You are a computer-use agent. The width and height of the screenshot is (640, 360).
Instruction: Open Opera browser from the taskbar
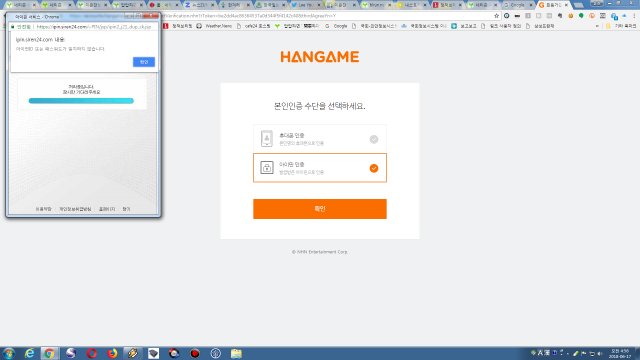pos(91,353)
